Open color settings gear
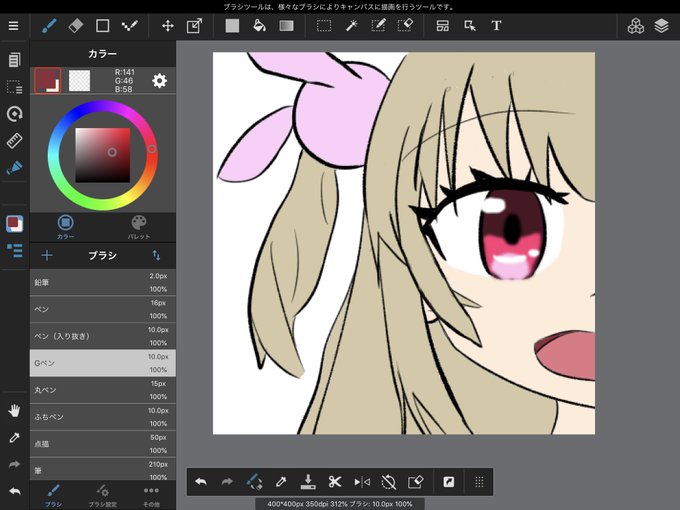Screen dimensions: 680x510 (x=159, y=81)
